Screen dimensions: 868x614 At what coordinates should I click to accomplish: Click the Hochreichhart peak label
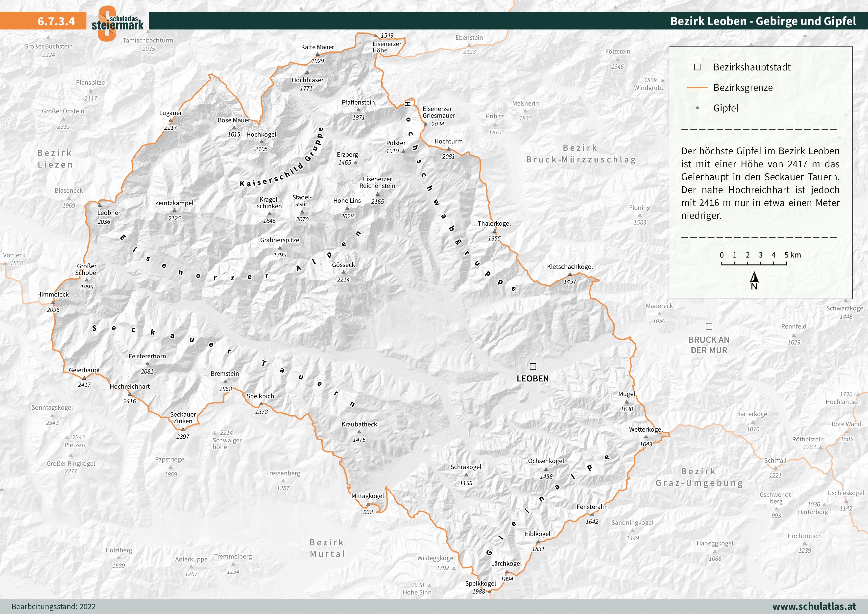point(130,386)
